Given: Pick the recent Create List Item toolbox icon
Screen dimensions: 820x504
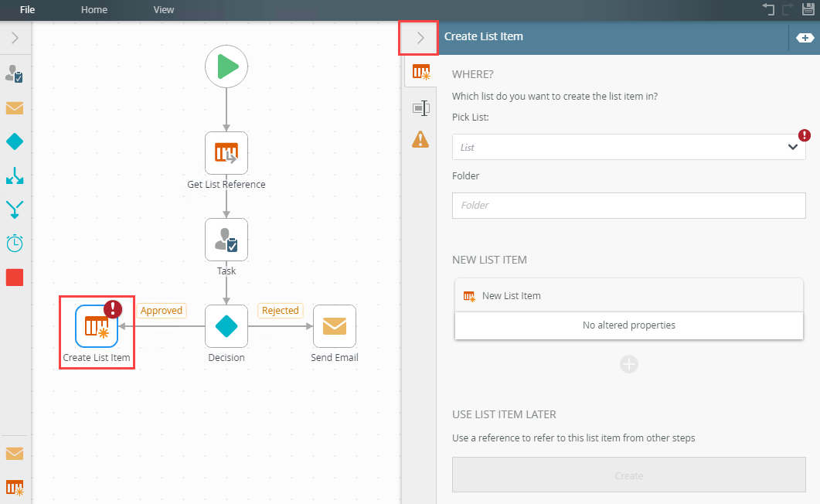Looking at the screenshot, I should pos(15,488).
